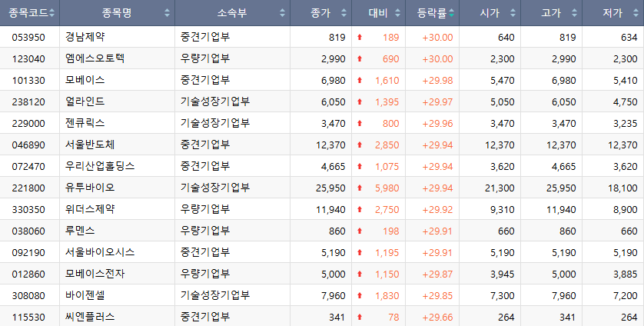
Task: Select stock name 모베이스전자
Action: coord(95,274)
